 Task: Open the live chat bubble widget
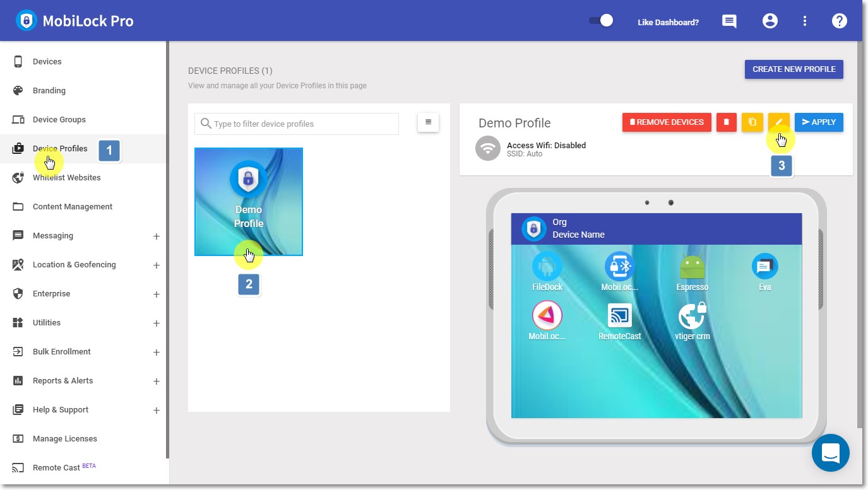[831, 453]
